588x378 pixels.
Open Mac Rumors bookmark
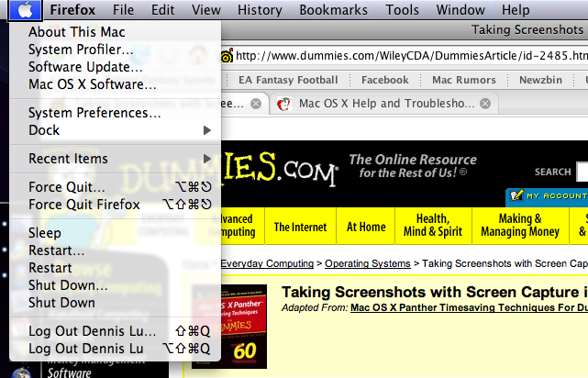(464, 80)
